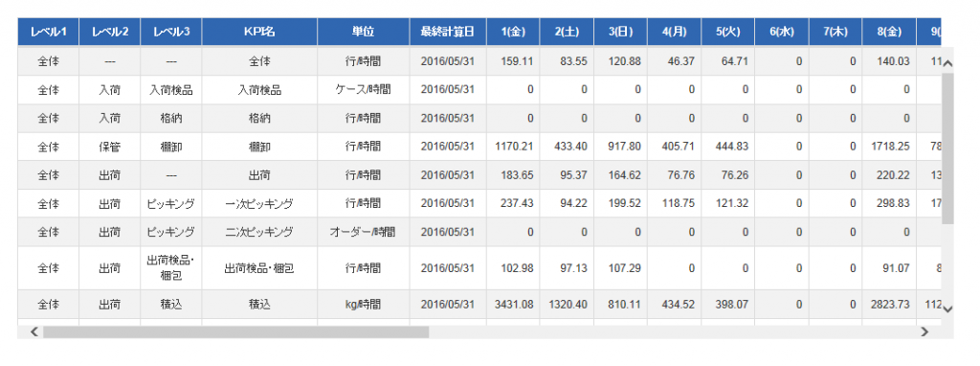Select the 7(木) column header
This screenshot has width=980, height=366.
(835, 32)
